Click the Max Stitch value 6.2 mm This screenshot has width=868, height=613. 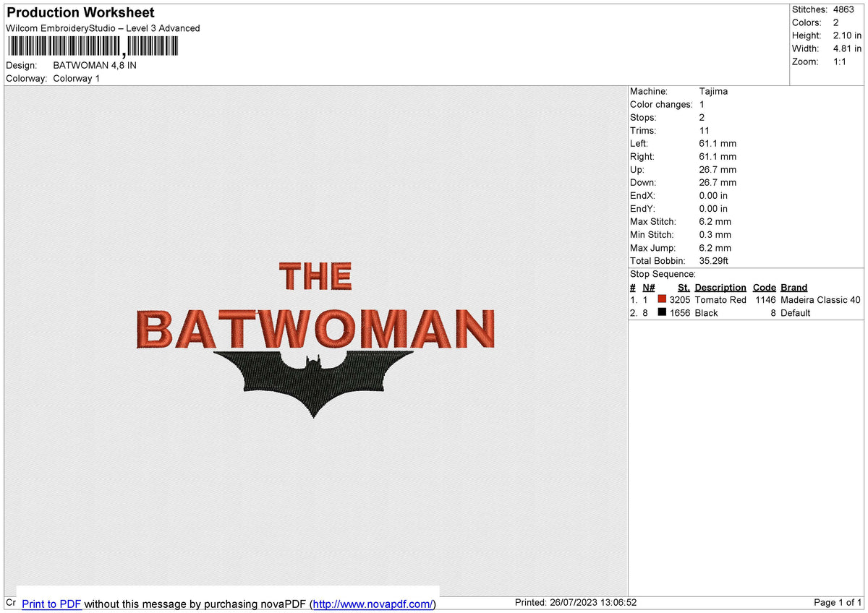pos(715,221)
